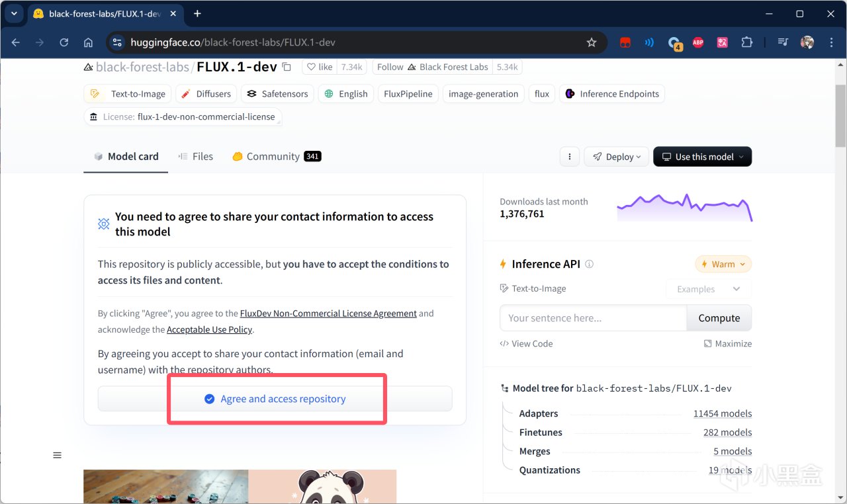Screen dimensions: 847x504
Task: Filter by the image-generation tag
Action: pos(484,94)
